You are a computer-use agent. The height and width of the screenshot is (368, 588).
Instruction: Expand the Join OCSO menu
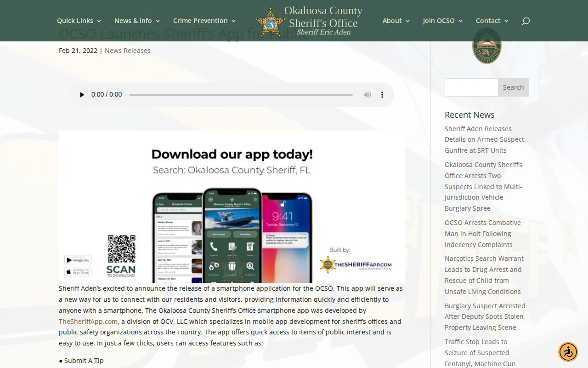click(x=443, y=21)
